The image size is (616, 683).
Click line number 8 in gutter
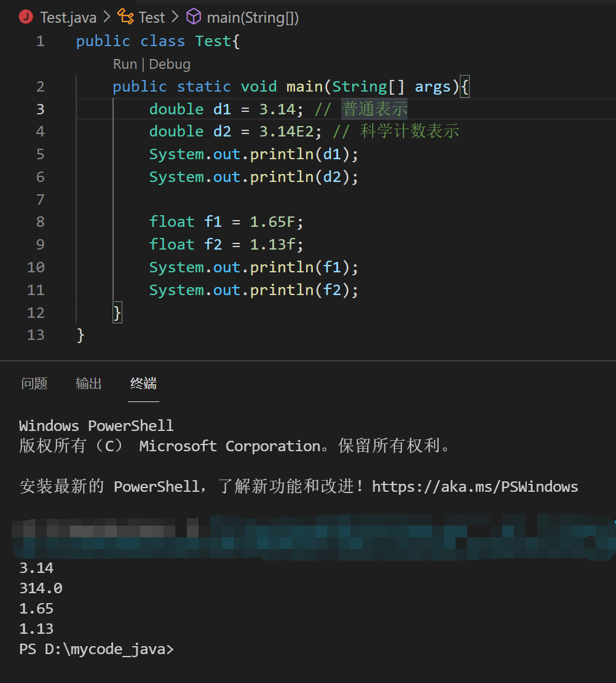tap(41, 222)
